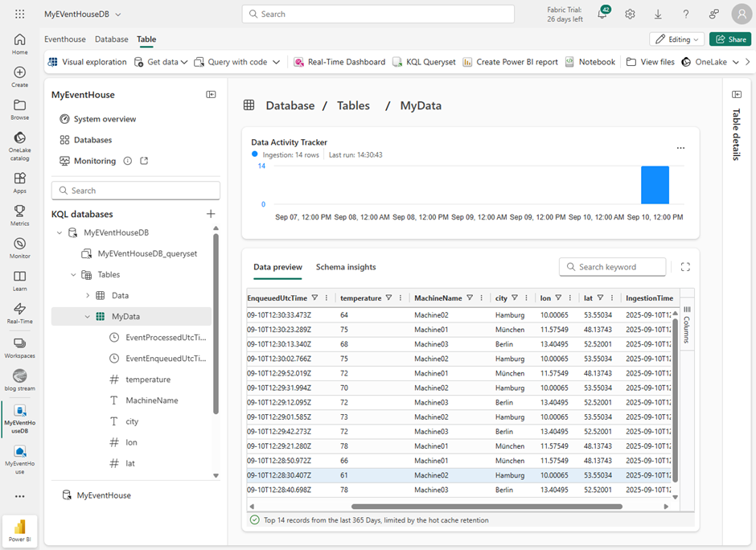This screenshot has height=550, width=756.
Task: Collapse the MyEventHouse explorer pane
Action: point(211,95)
